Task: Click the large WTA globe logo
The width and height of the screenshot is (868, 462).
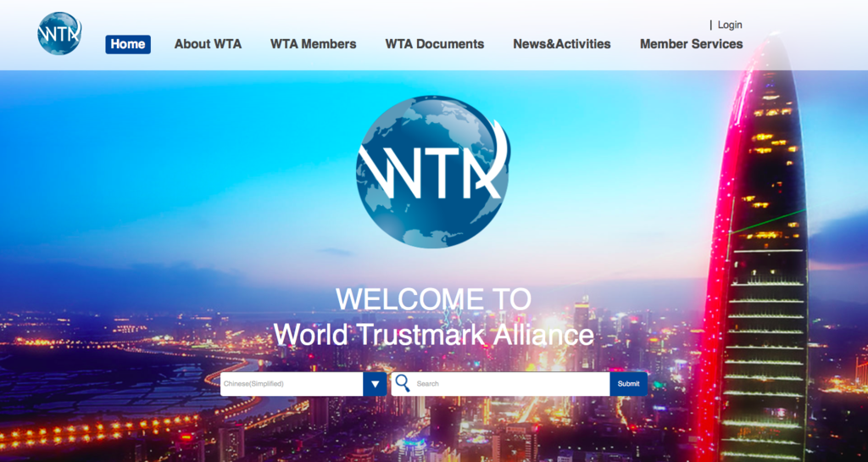Action: (433, 171)
